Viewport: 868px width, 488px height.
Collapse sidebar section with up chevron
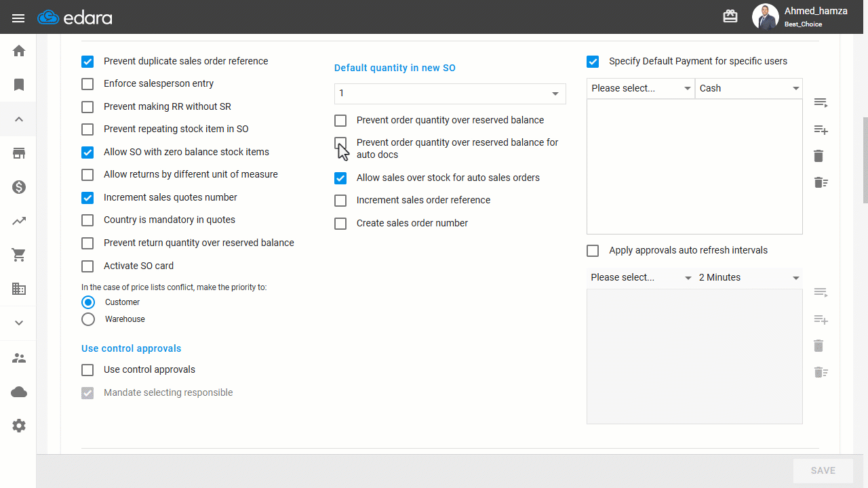[x=19, y=119]
